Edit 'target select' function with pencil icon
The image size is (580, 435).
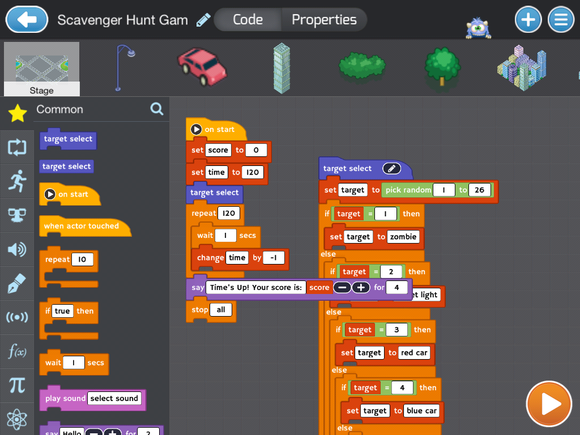(x=392, y=169)
